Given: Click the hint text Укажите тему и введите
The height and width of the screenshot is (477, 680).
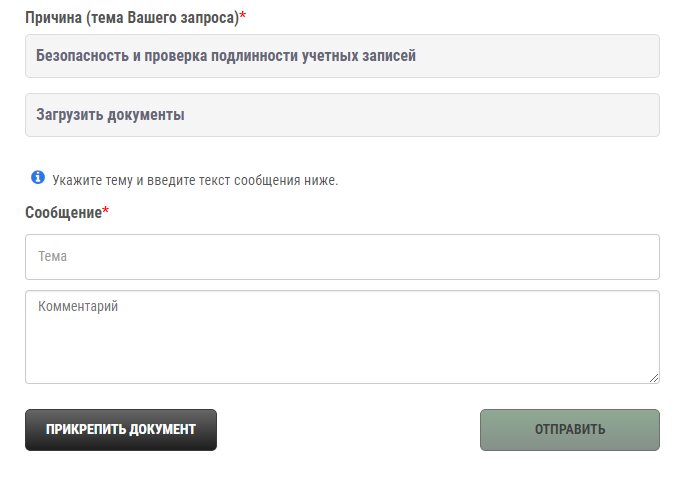Looking at the screenshot, I should (195, 181).
